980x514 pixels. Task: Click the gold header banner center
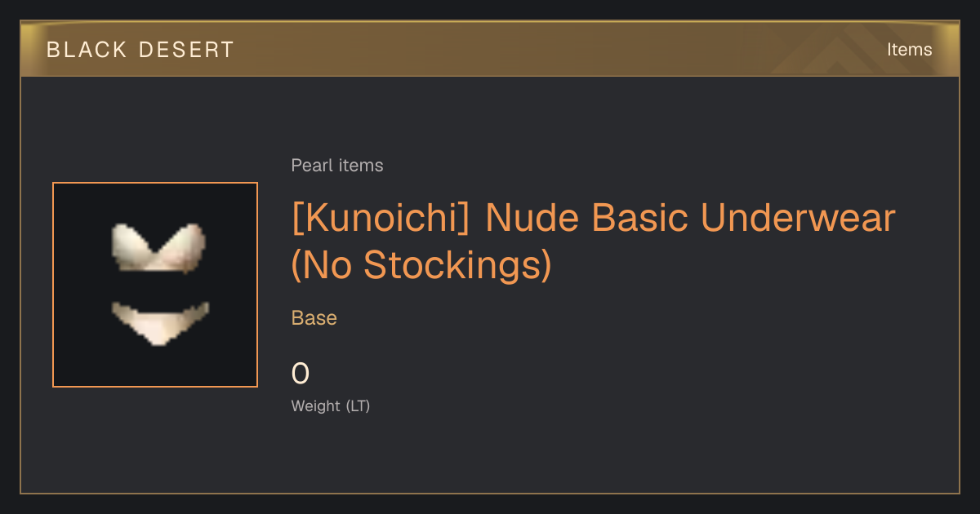490,49
